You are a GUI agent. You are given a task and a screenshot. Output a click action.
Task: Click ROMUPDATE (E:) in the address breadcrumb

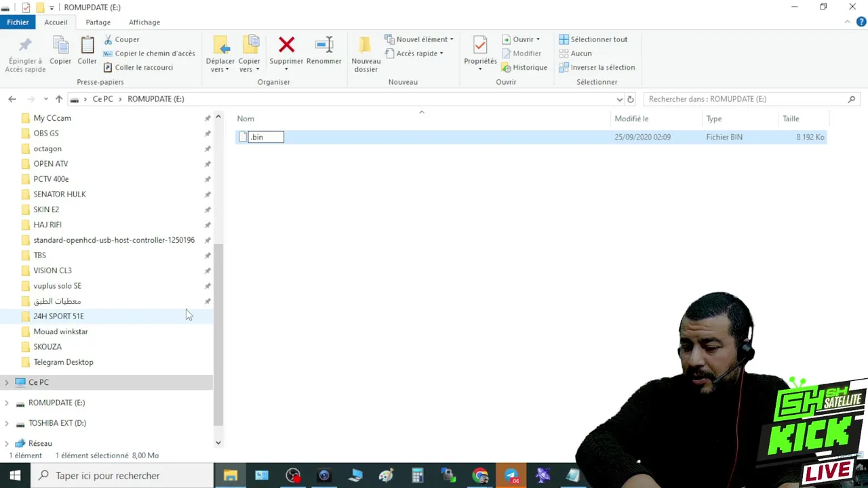click(156, 99)
